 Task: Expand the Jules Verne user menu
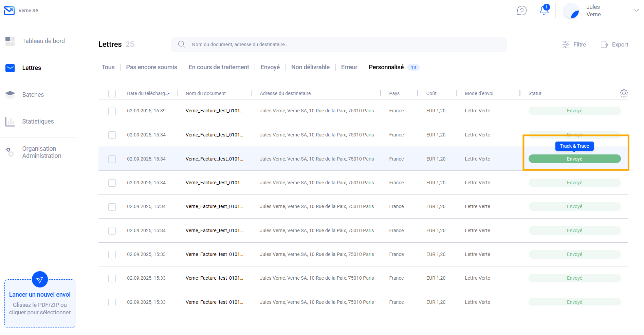click(x=636, y=11)
